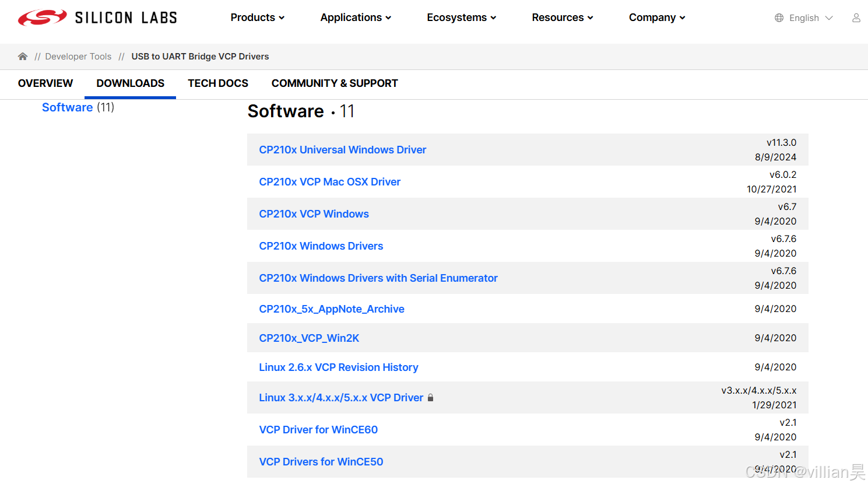Open the Ecosystems dropdown

click(461, 17)
